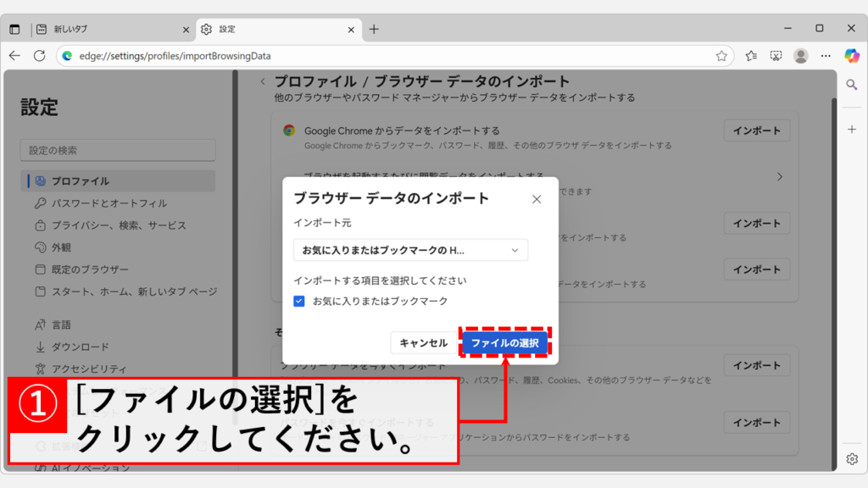868x488 pixels.
Task: Click the settings sidebar scrollbar
Action: [236, 247]
